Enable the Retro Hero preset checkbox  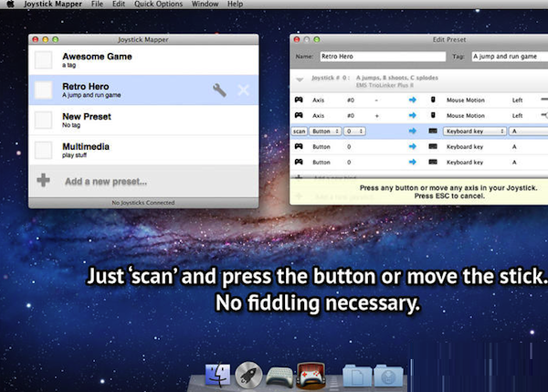click(44, 90)
